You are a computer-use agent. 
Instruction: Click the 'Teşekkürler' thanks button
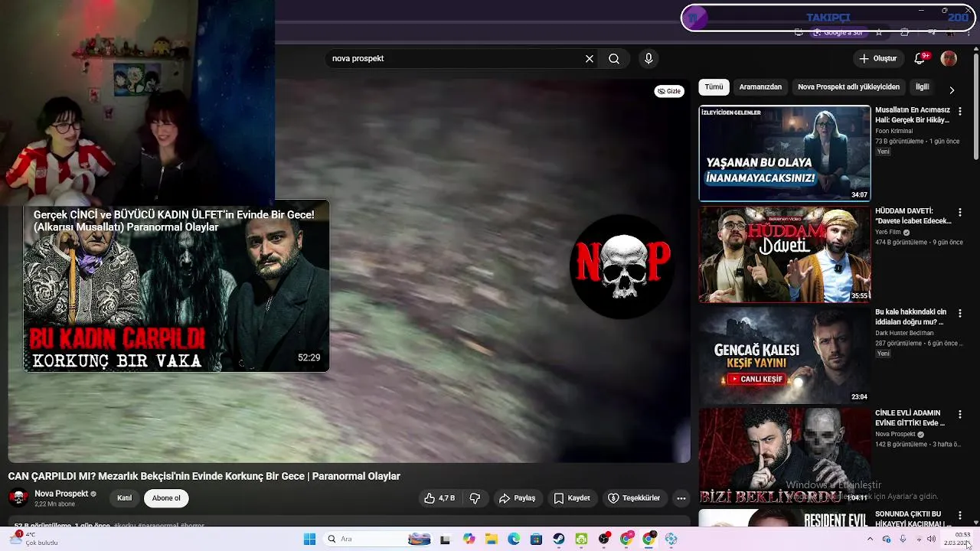pos(634,498)
